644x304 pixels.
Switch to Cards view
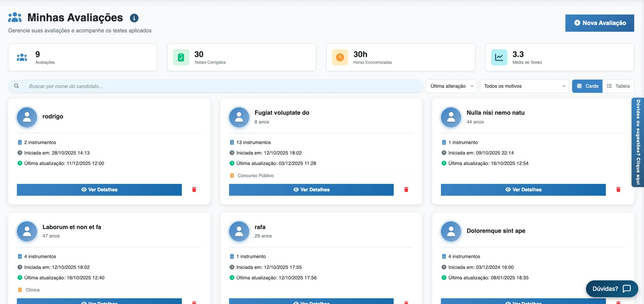pyautogui.click(x=587, y=86)
